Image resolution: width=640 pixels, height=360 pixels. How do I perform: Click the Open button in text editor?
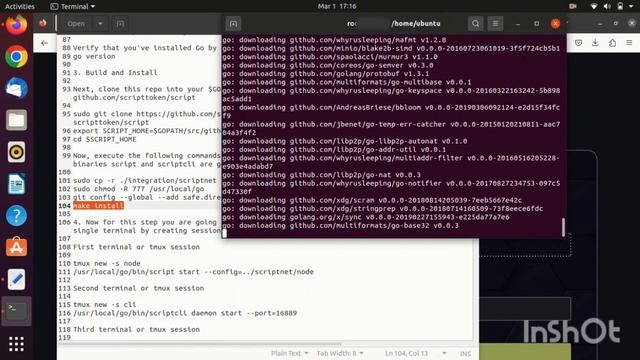point(76,24)
